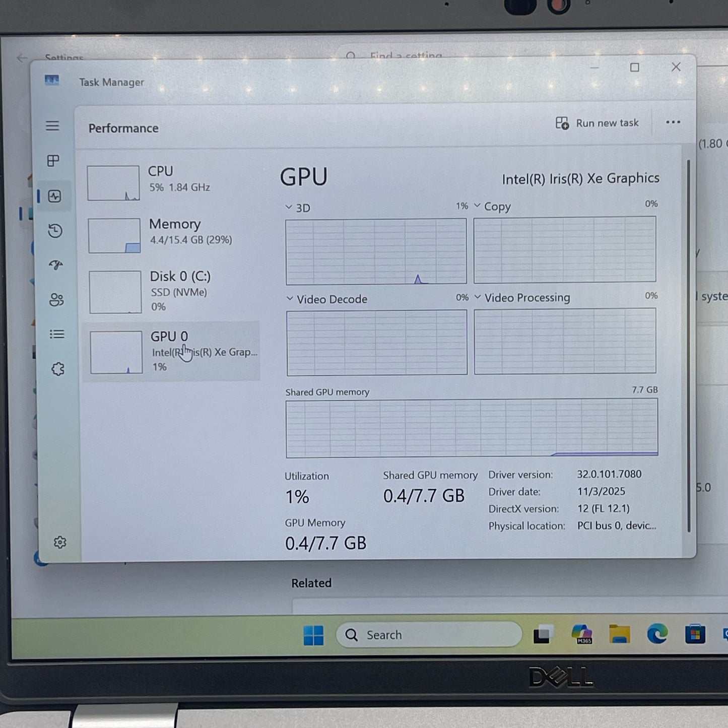Viewport: 728px width, 728px height.
Task: Click the Performance page title
Action: pos(123,128)
